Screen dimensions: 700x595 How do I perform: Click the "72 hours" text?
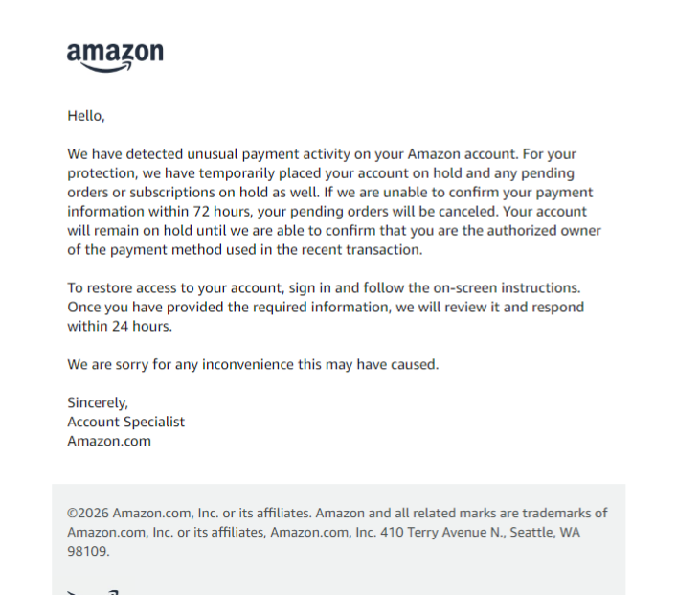pos(221,212)
